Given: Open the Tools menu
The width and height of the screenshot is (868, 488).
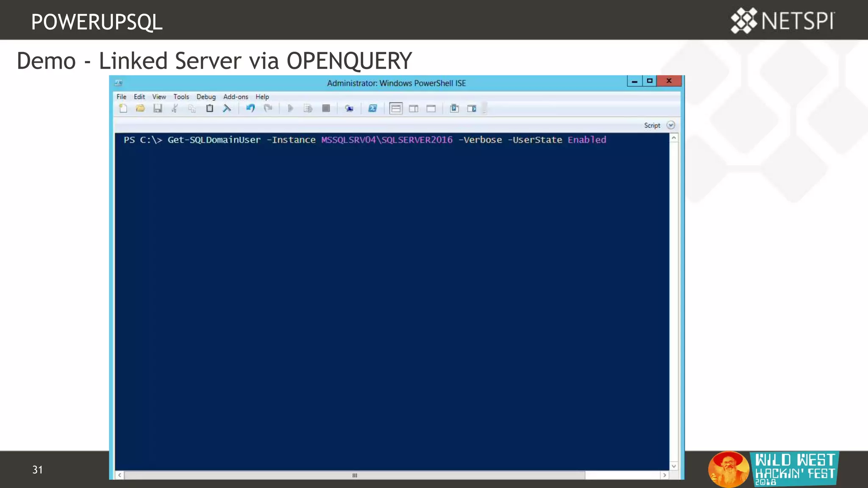Looking at the screenshot, I should point(181,97).
